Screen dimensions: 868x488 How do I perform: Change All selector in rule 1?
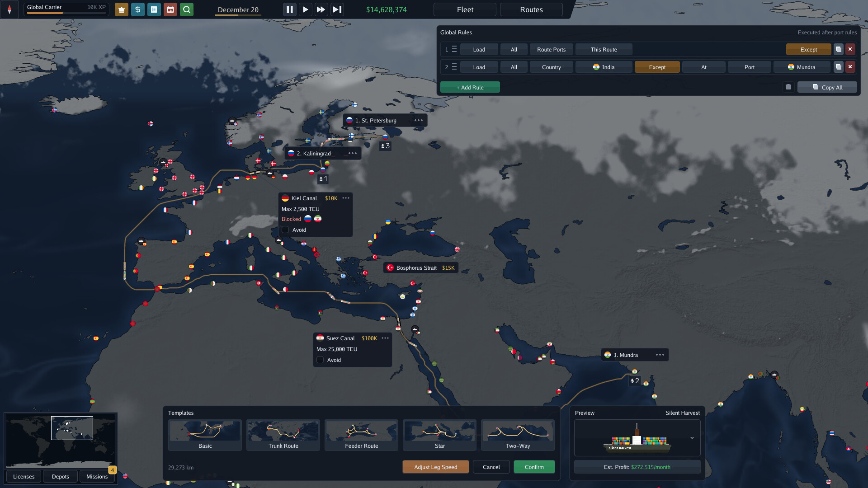pos(514,49)
